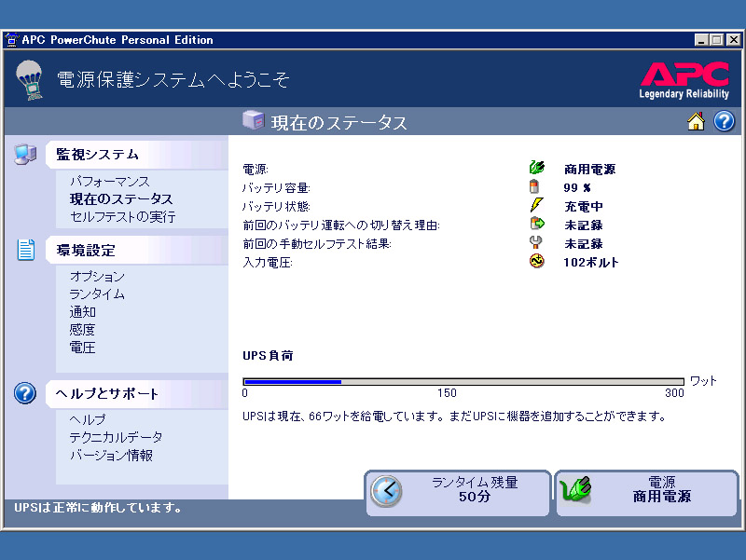Image resolution: width=746 pixels, height=560 pixels.
Task: Open the 感度 settings page
Action: pyautogui.click(x=82, y=330)
